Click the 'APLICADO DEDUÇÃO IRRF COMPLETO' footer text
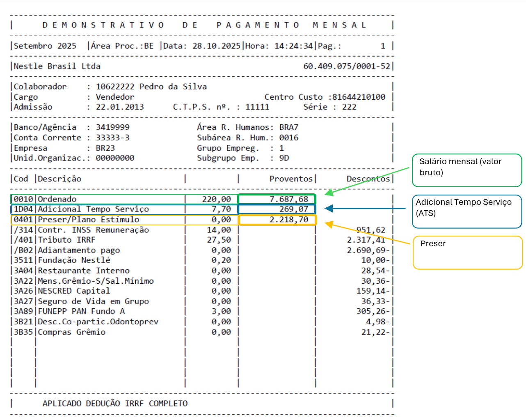The width and height of the screenshot is (526, 420). pos(115,404)
